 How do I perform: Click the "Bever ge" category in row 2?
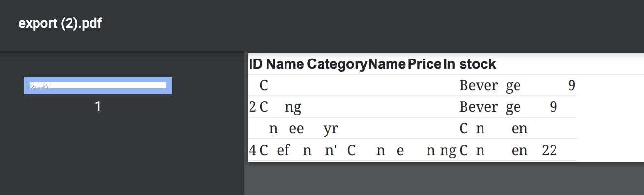pos(490,107)
